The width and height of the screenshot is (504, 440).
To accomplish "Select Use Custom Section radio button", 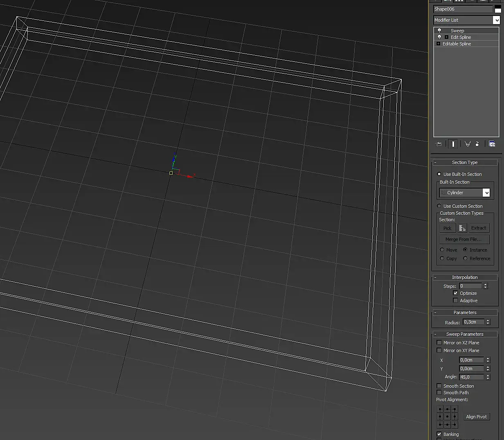I will (439, 206).
